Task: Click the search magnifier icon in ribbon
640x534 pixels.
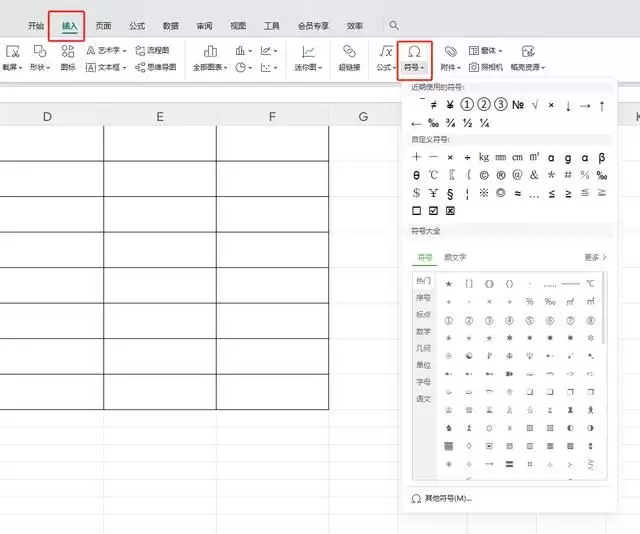Action: point(394,25)
